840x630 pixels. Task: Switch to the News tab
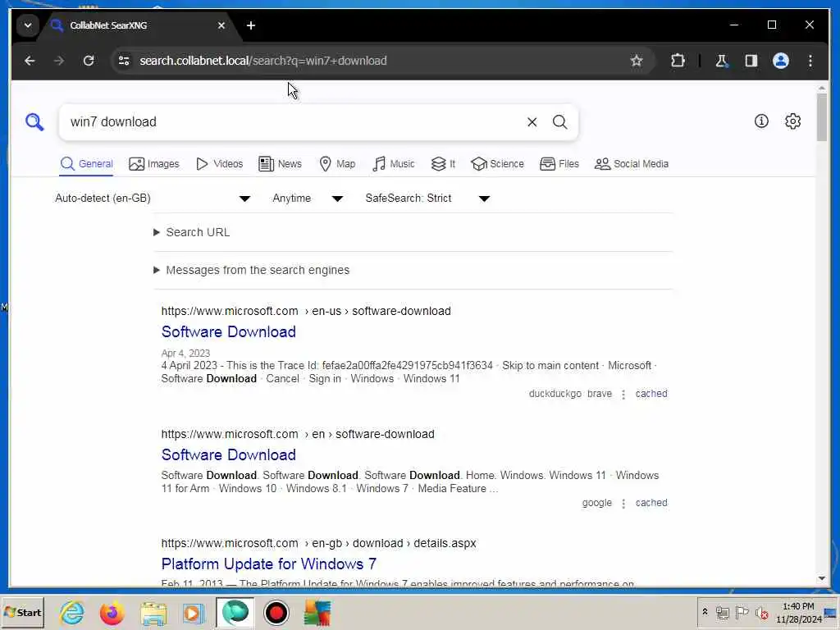point(281,164)
